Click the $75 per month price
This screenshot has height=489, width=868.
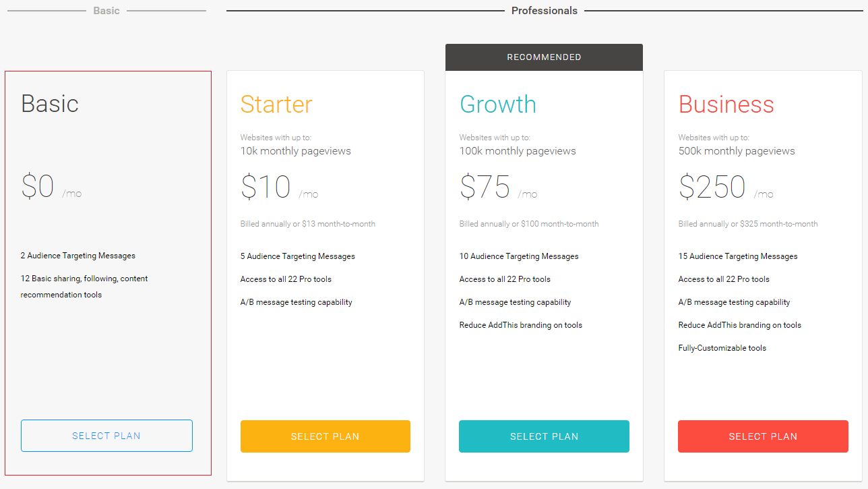(x=498, y=187)
